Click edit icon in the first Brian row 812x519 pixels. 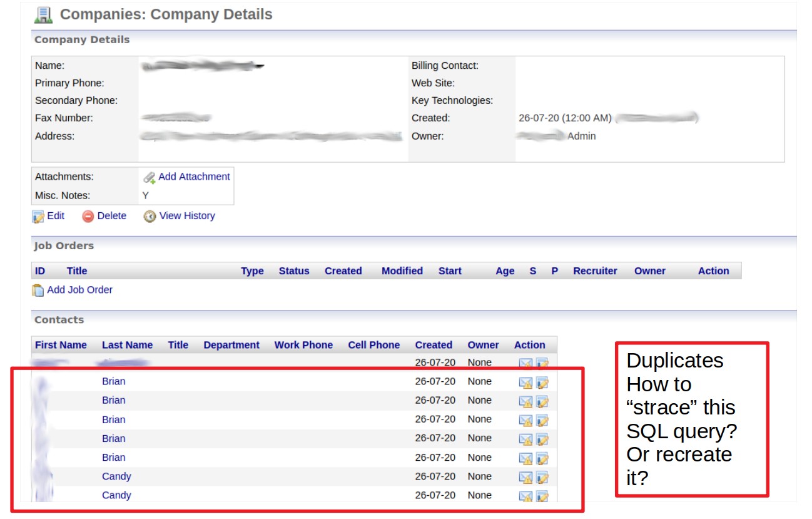542,383
